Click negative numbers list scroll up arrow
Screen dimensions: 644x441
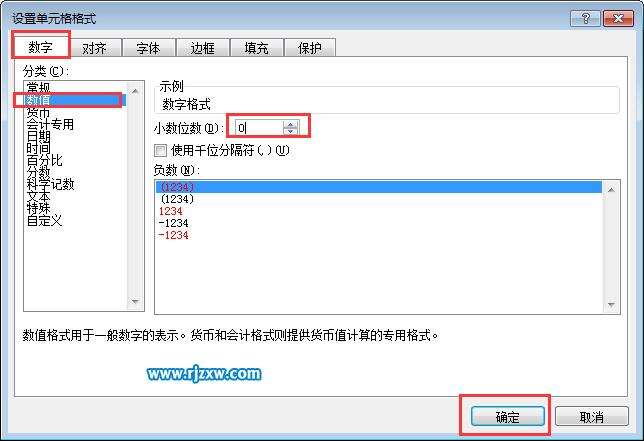click(x=611, y=190)
